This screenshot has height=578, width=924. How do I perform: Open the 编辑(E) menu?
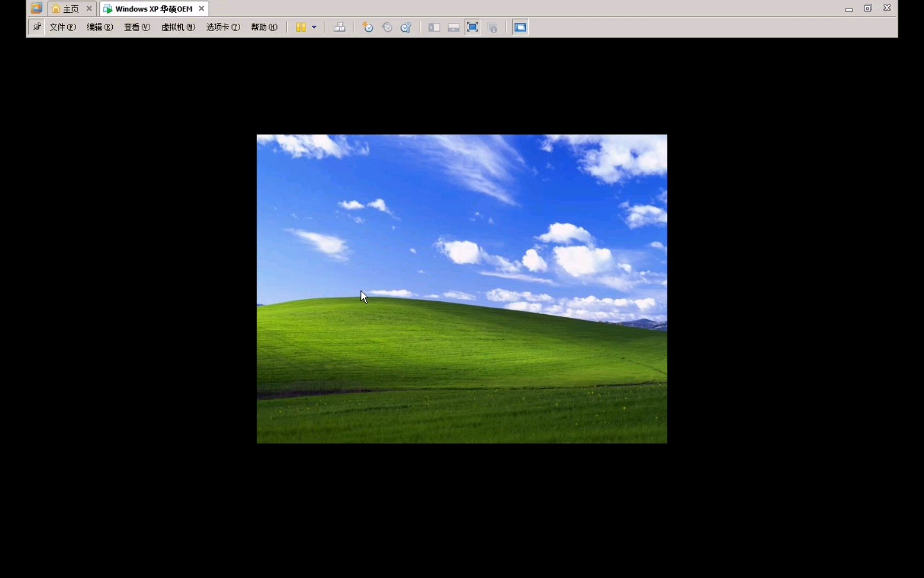click(x=100, y=27)
